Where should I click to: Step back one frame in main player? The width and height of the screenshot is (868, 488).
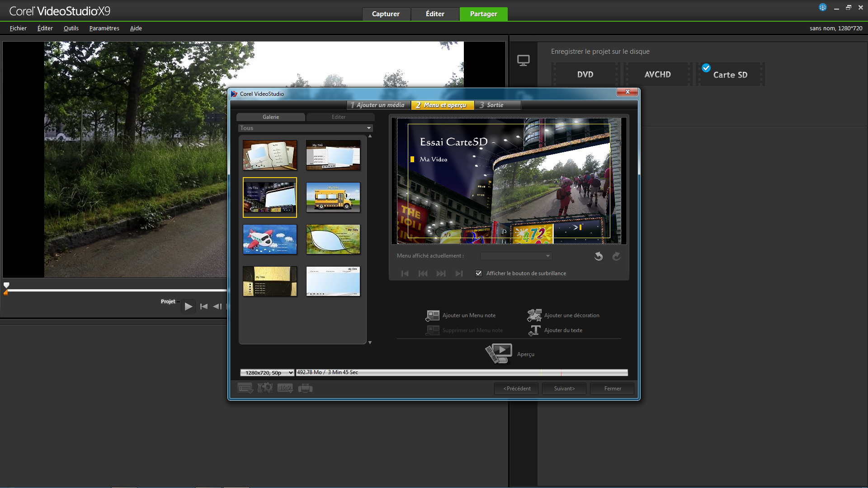click(x=217, y=306)
